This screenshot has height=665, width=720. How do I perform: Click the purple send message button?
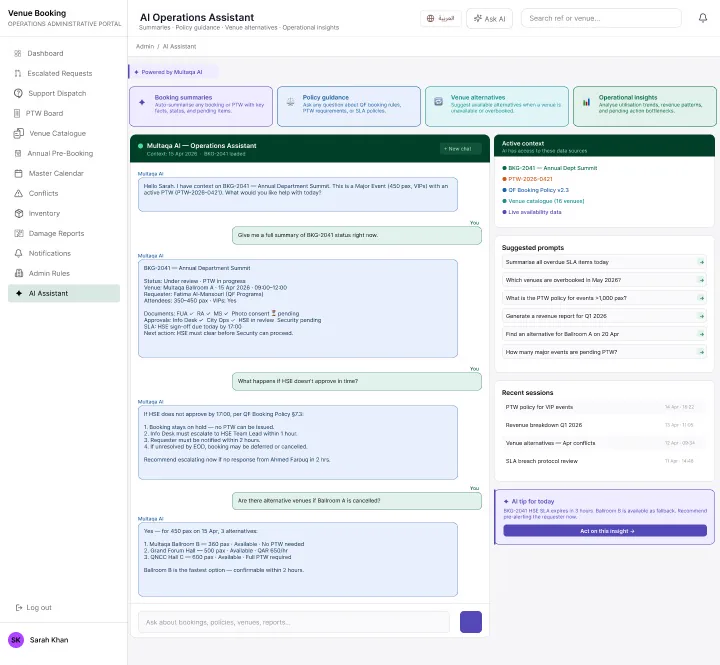471,622
